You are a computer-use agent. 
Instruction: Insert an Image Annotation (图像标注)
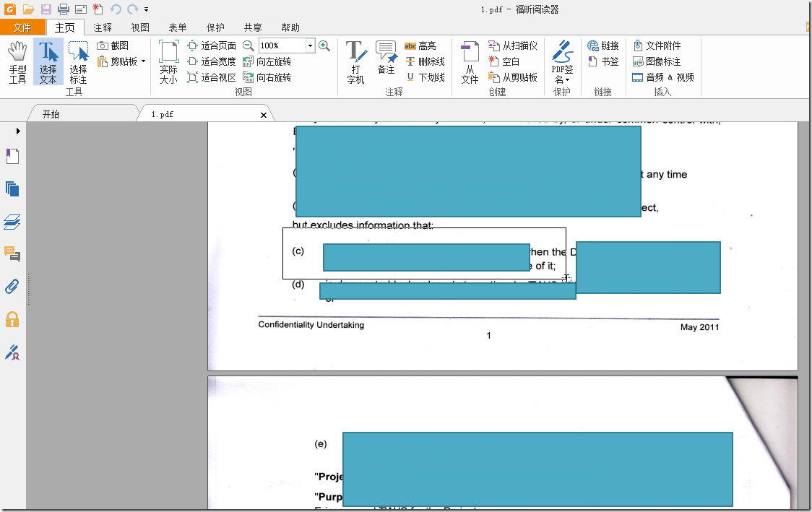click(x=657, y=61)
